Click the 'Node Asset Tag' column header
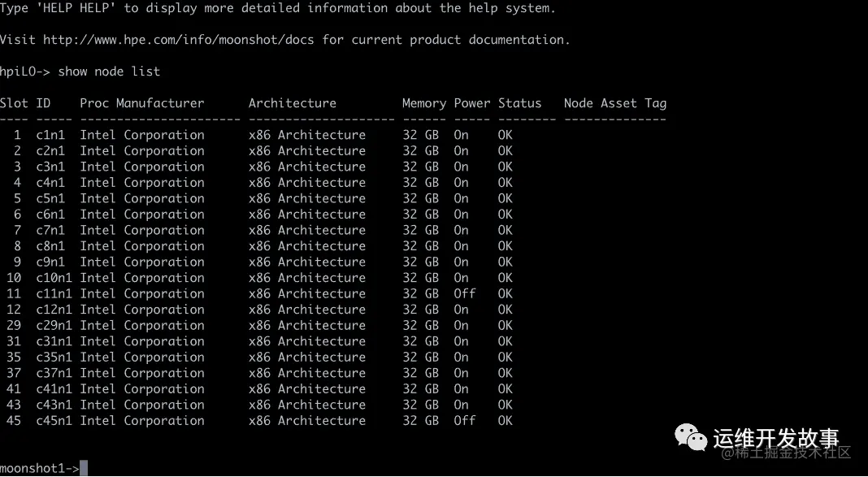This screenshot has width=868, height=477. [615, 103]
